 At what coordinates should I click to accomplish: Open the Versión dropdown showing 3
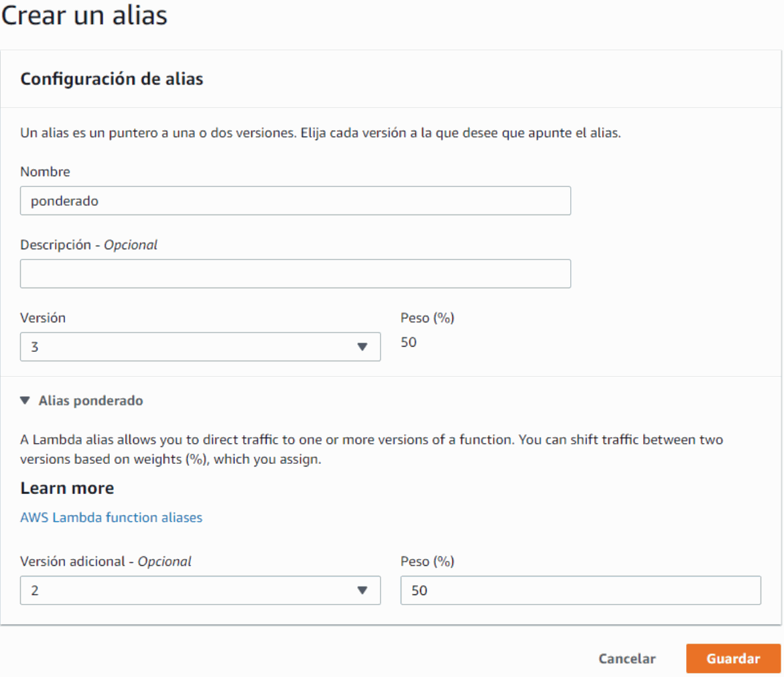tap(200, 347)
